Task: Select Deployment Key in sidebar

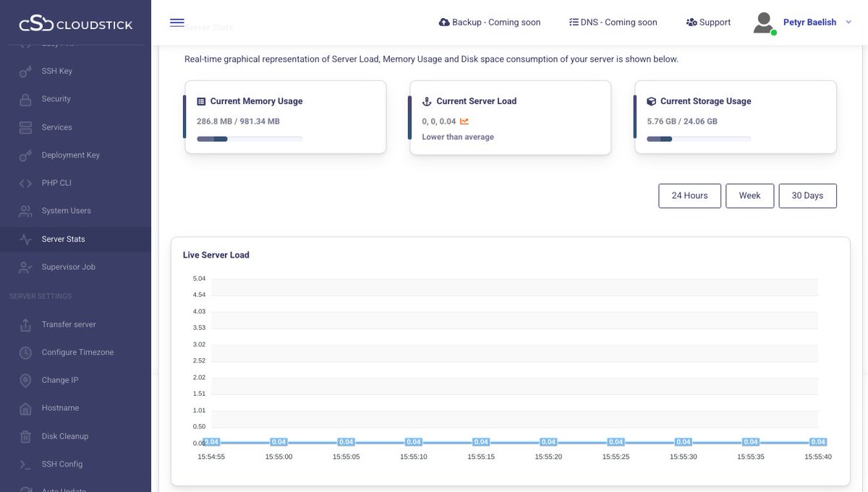Action: click(71, 155)
